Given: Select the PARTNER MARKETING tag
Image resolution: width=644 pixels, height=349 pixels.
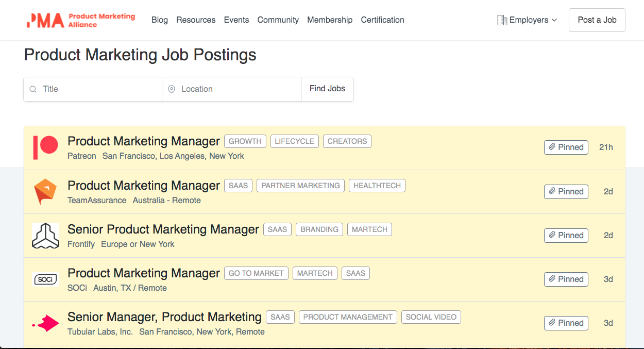Looking at the screenshot, I should pyautogui.click(x=300, y=186).
